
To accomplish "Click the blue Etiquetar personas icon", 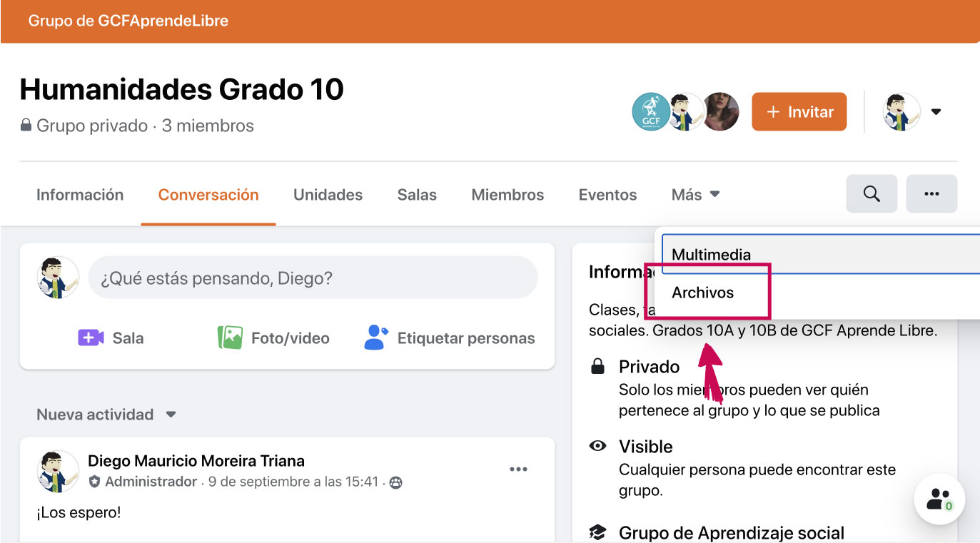I will [x=376, y=338].
